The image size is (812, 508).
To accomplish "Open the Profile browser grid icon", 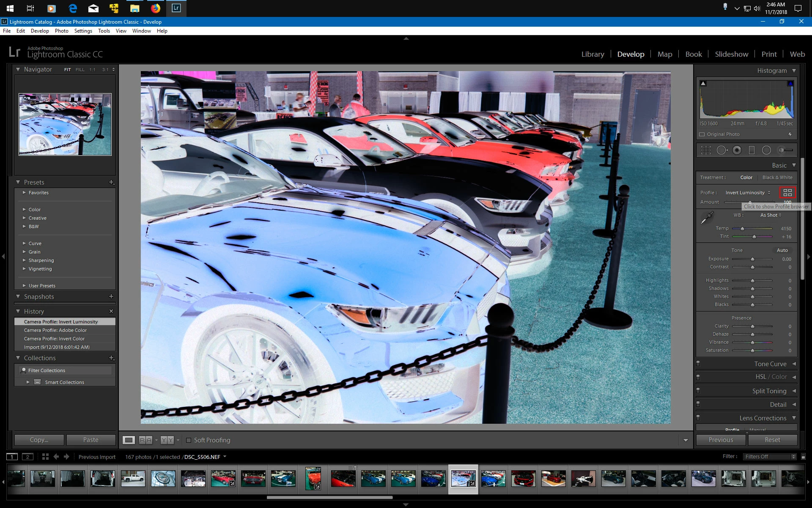I will [787, 192].
